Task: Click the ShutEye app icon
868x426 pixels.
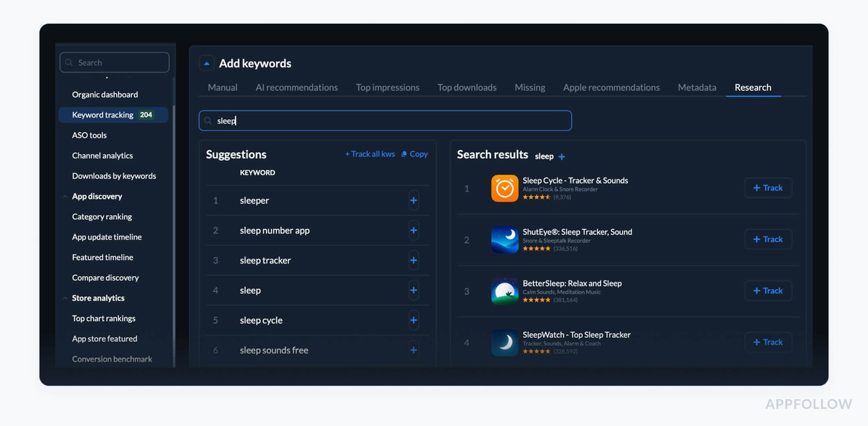Action: point(504,239)
